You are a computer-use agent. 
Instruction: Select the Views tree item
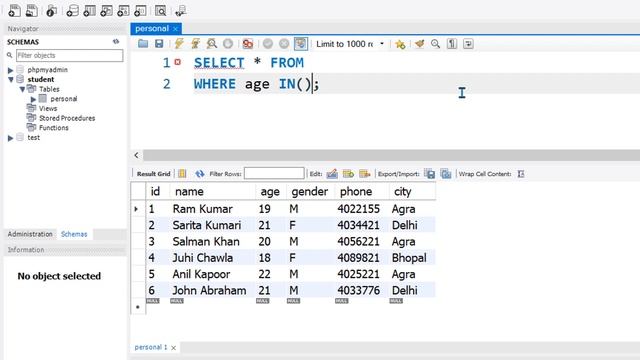click(x=48, y=108)
